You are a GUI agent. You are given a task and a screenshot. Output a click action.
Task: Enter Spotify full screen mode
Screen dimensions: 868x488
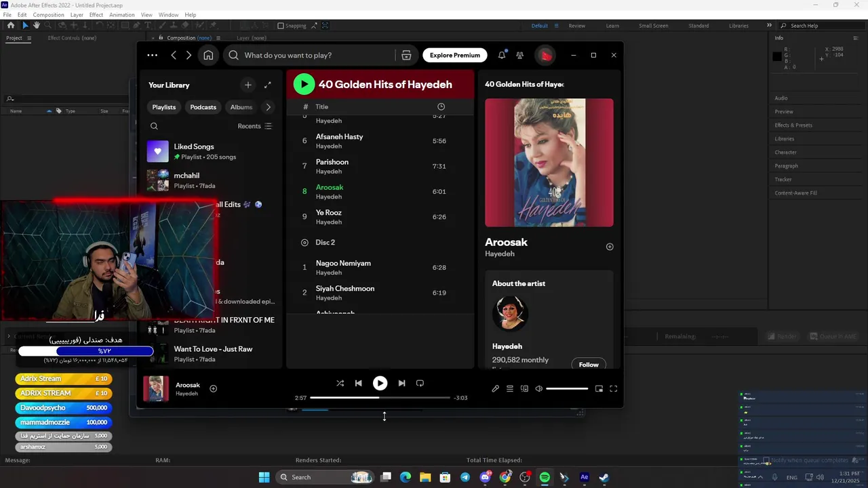tap(613, 388)
